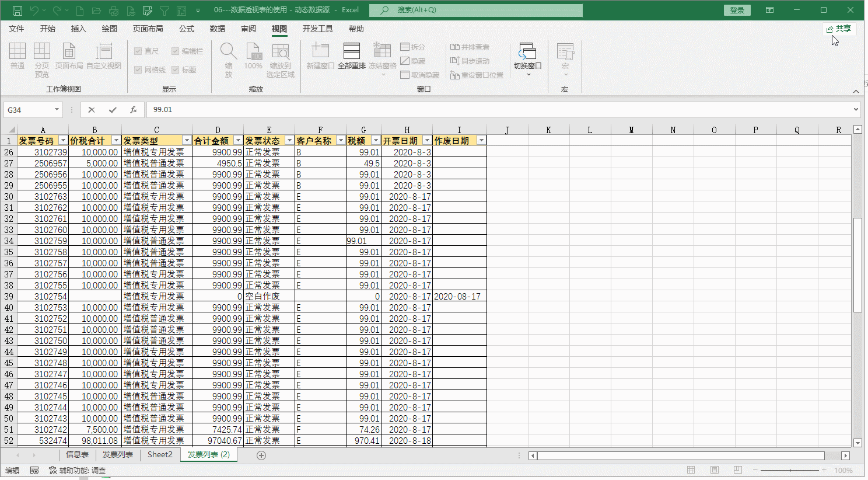
Task: Switch to Page Layout view (页面布局)
Action: pyautogui.click(x=69, y=57)
